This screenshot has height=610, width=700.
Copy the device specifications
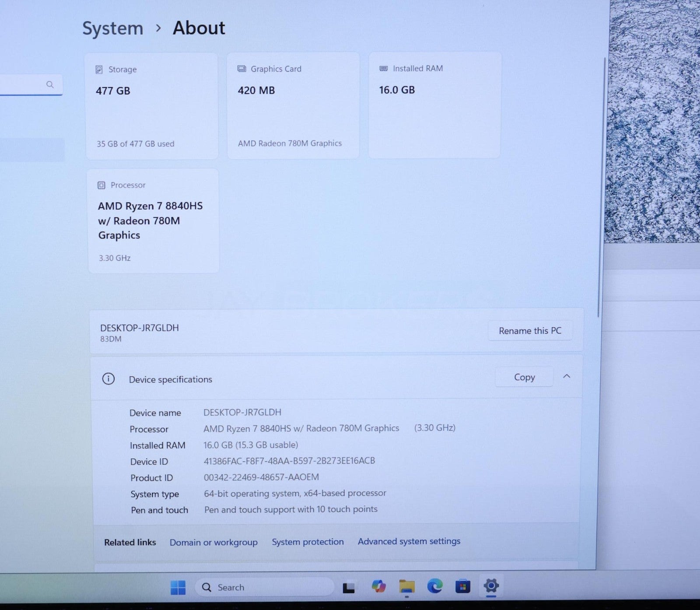(x=524, y=377)
